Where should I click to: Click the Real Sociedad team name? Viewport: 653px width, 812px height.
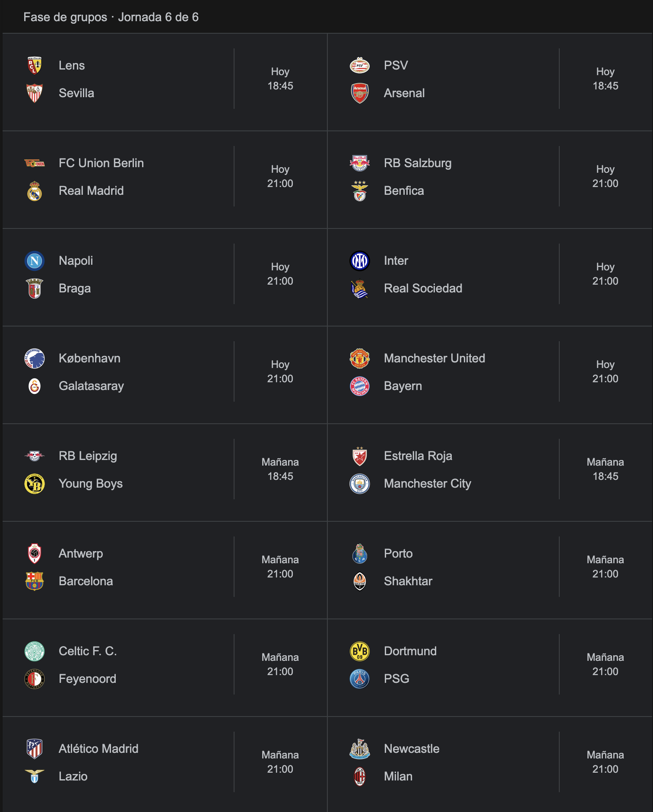(x=423, y=289)
